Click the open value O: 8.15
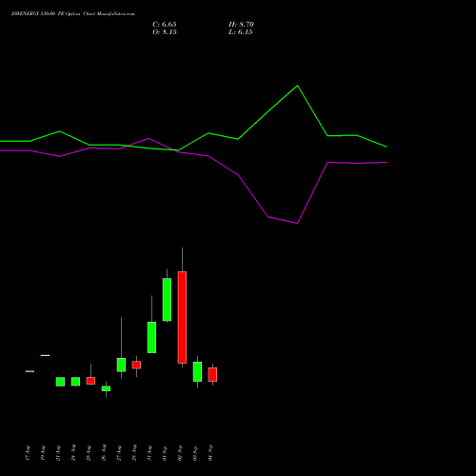This screenshot has height=476, width=476. pyautogui.click(x=165, y=32)
